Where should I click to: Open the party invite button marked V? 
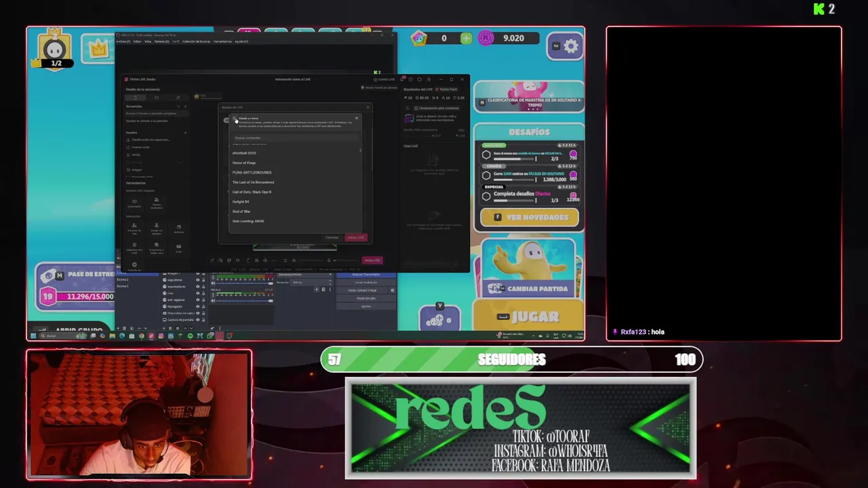pyautogui.click(x=439, y=317)
